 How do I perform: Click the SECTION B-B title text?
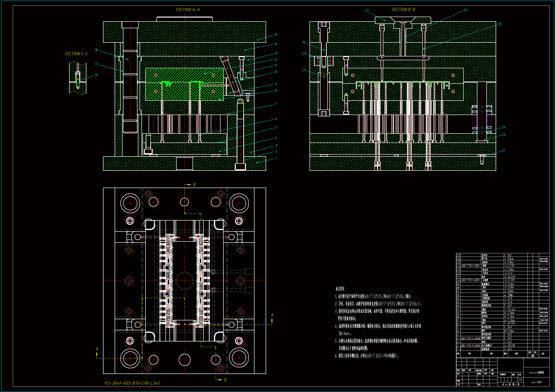point(403,9)
